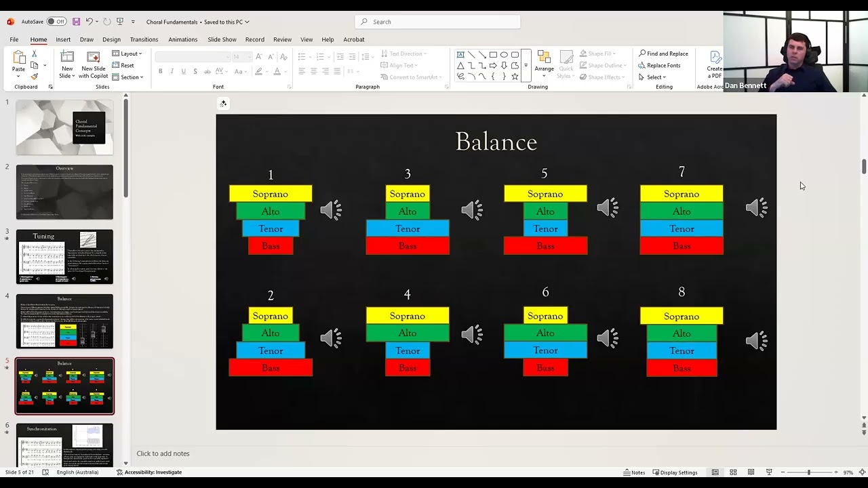Click Replace Fonts button
This screenshot has height=488, width=868.
click(659, 65)
